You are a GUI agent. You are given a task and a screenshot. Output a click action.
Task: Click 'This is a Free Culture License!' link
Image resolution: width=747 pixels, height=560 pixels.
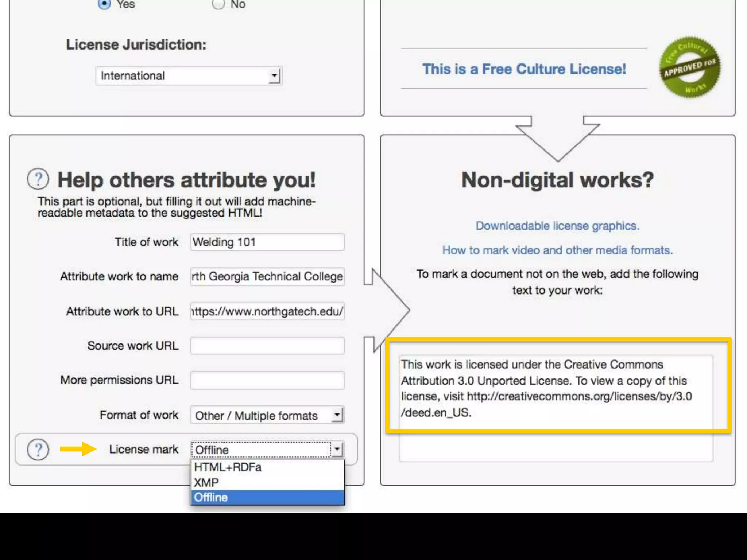[524, 69]
